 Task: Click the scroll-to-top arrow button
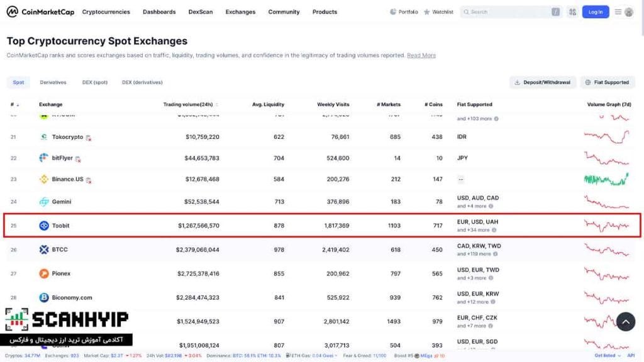626,322
